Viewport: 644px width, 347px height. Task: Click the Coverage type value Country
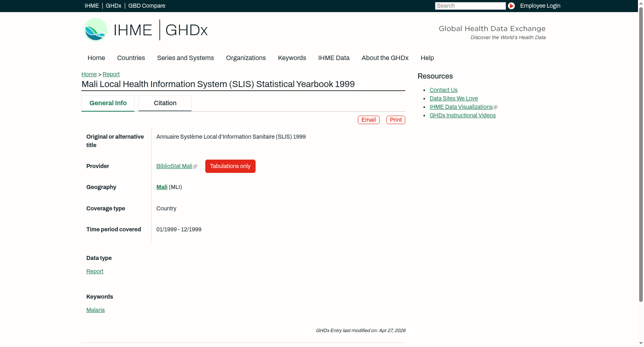[x=166, y=208]
